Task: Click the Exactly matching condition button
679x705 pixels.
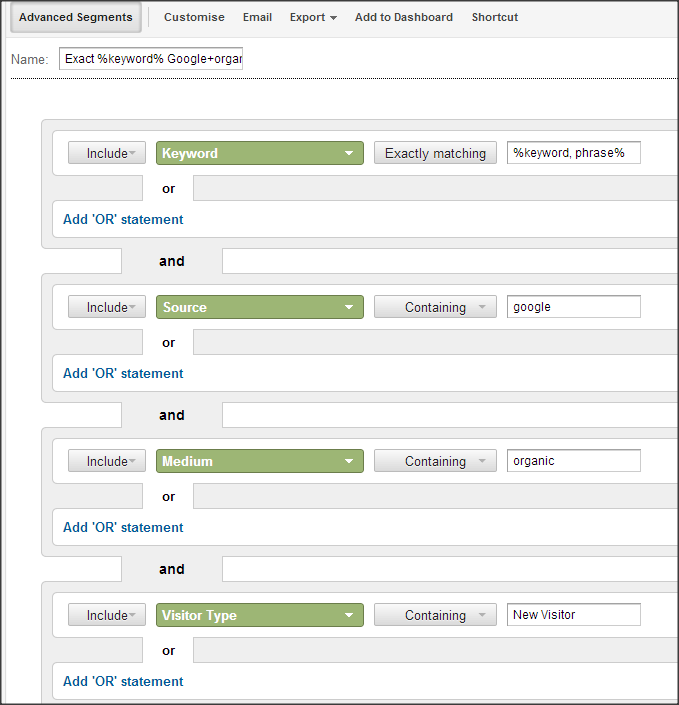Action: (435, 153)
